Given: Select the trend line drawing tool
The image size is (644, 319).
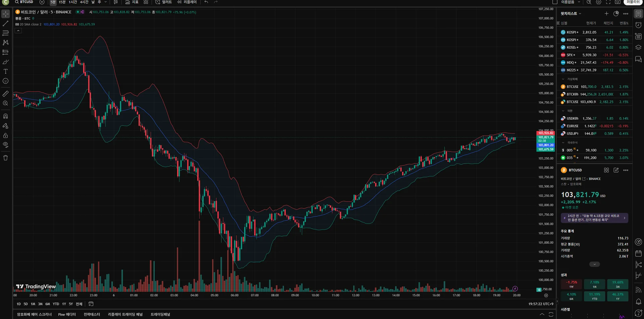Looking at the screenshot, I should tap(5, 23).
